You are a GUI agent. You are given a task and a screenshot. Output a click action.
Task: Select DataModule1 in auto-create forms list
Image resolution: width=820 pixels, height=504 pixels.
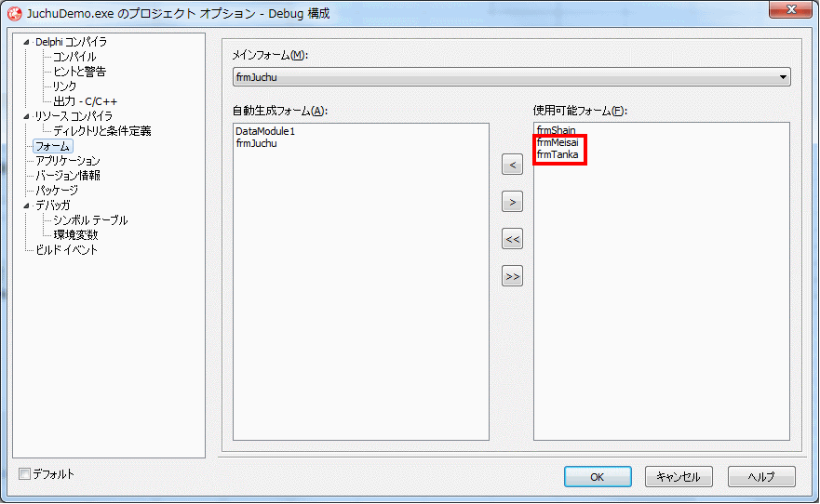click(265, 131)
